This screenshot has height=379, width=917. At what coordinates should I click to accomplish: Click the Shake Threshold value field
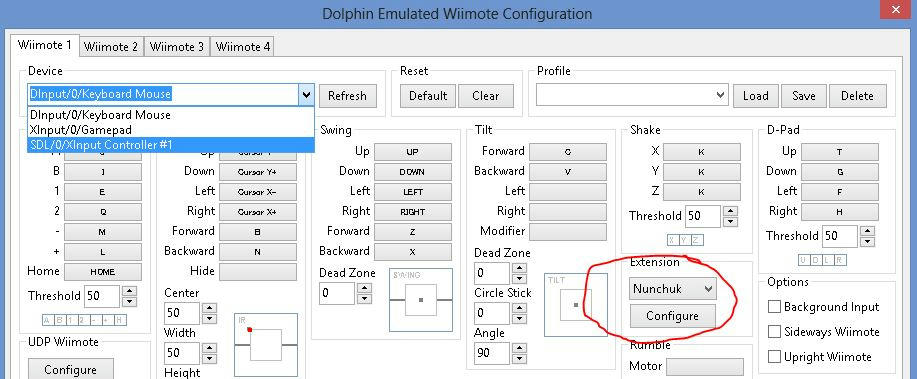pos(703,216)
